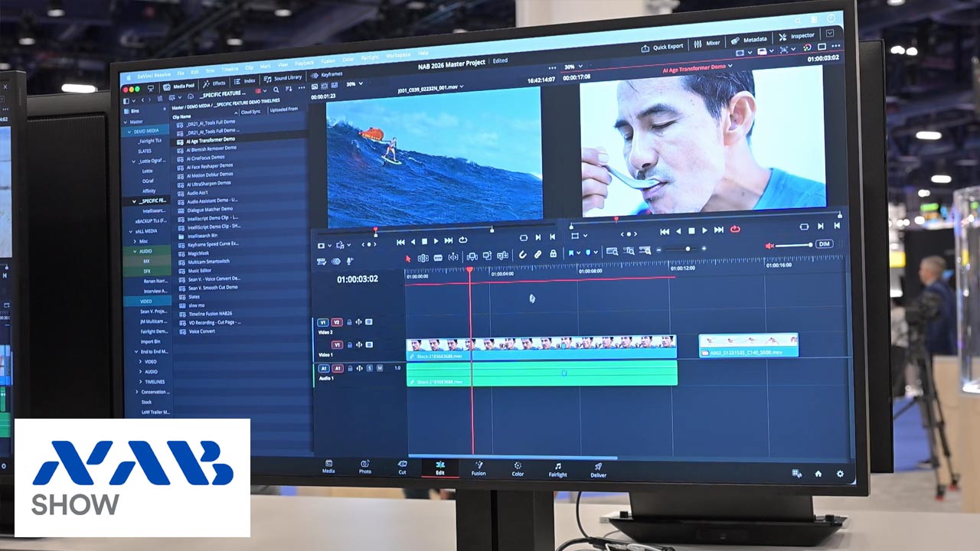The image size is (980, 551).
Task: Collapse the AUDIO bin
Action: [136, 251]
